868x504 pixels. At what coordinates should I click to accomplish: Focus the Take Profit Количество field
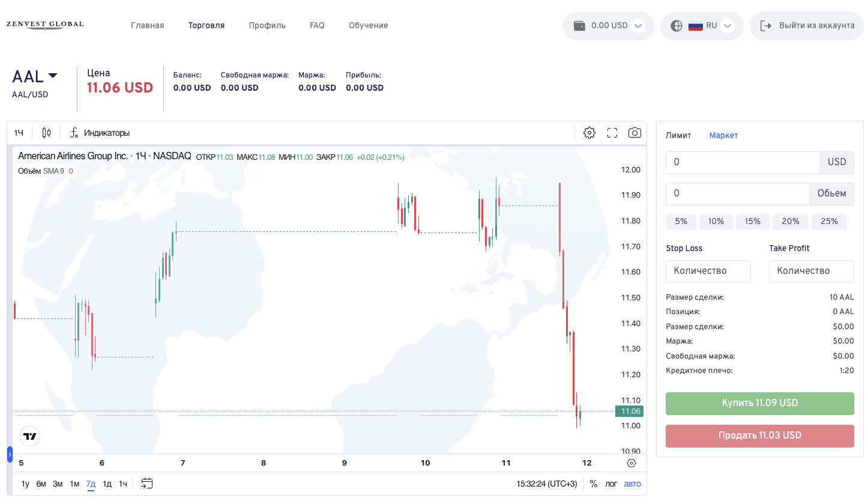click(812, 271)
